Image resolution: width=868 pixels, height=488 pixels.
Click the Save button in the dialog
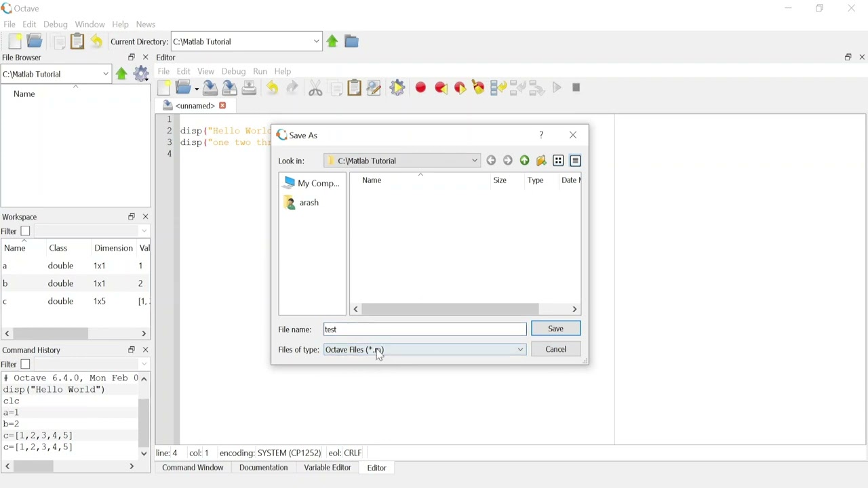click(556, 329)
